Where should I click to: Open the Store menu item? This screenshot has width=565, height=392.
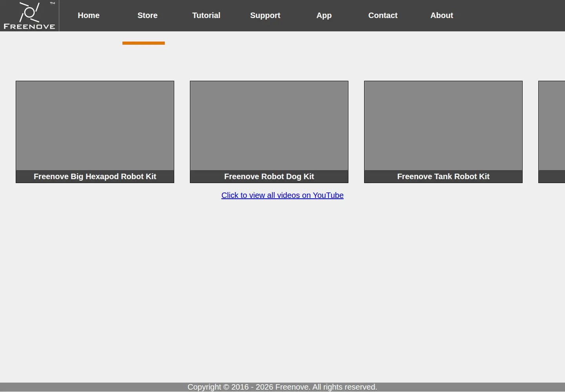148,16
